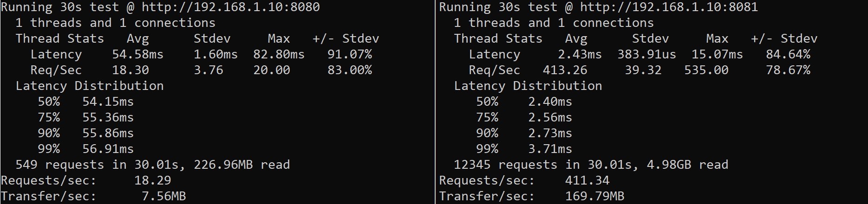Screen dimensions: 868x204
Task: Click the 54.58ms average latency value
Action: coord(138,55)
